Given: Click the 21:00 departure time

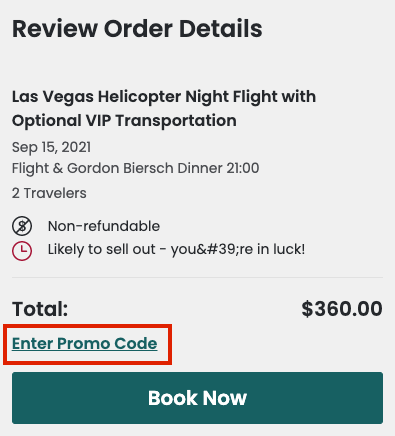Looking at the screenshot, I should [x=243, y=168].
